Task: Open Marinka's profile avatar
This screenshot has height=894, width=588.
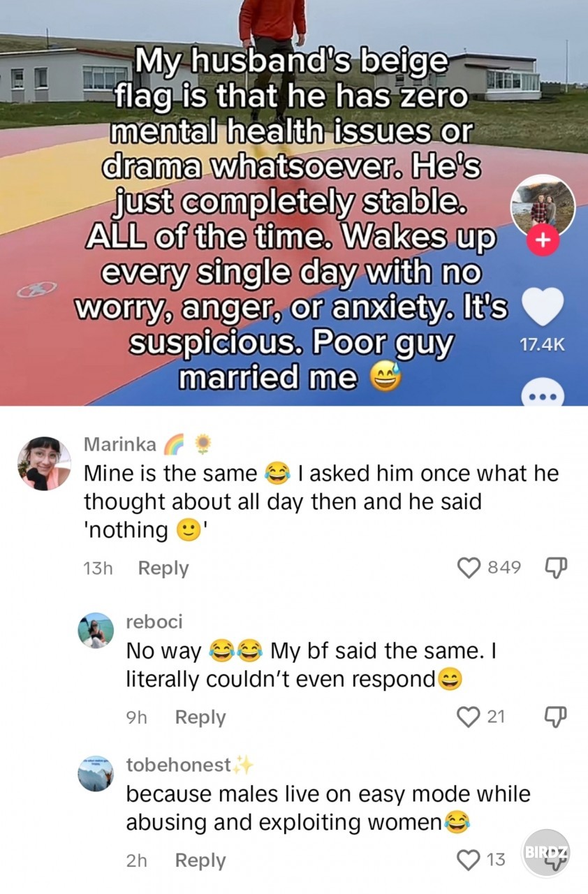Action: pos(44,463)
